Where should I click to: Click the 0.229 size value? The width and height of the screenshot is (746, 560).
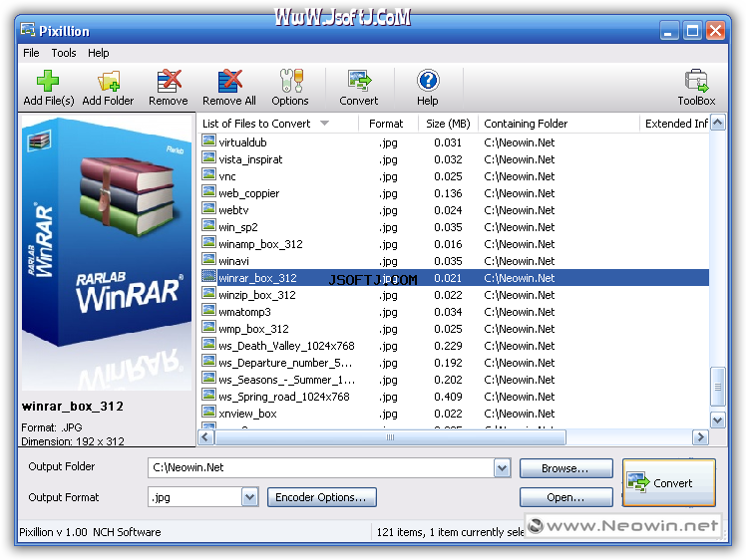tap(448, 346)
